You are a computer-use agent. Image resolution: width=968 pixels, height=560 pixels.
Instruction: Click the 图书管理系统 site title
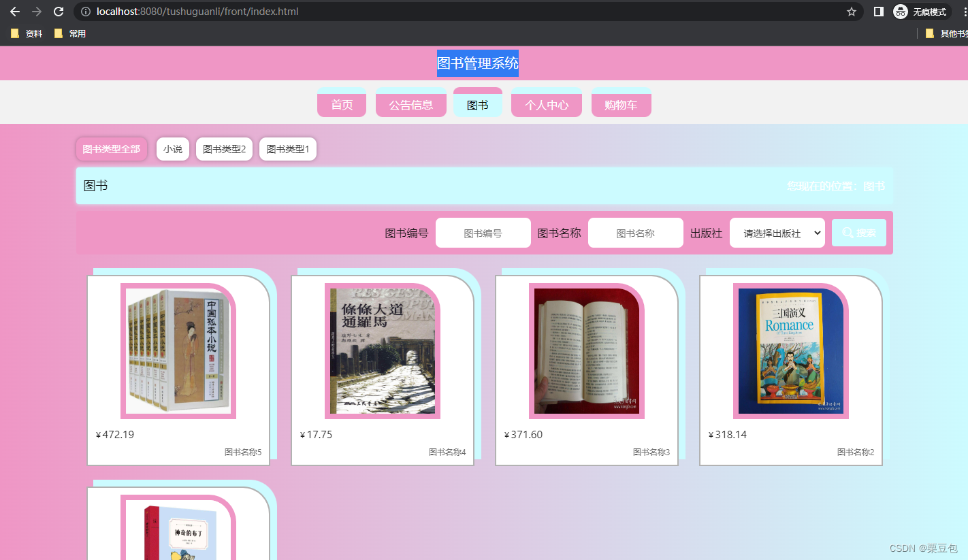click(x=478, y=63)
